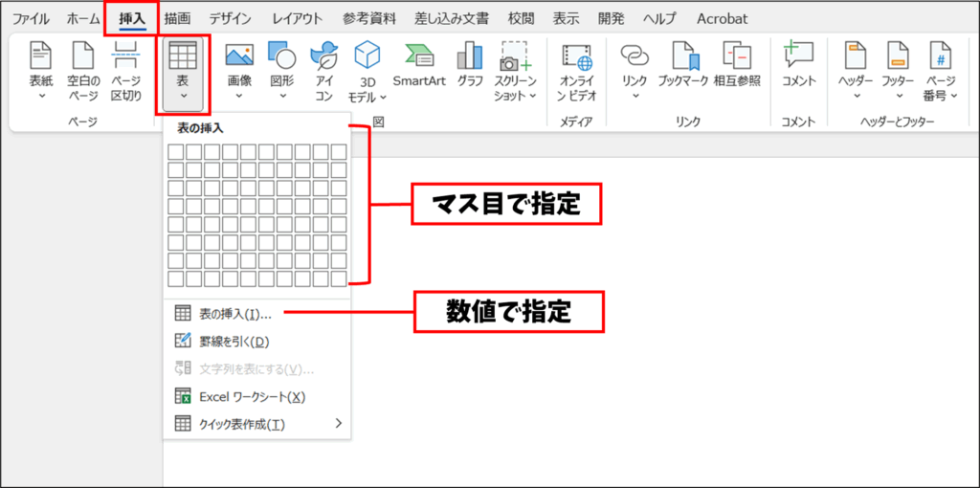
Task: Choose 罫線を引く(D) menu item
Action: [256, 342]
